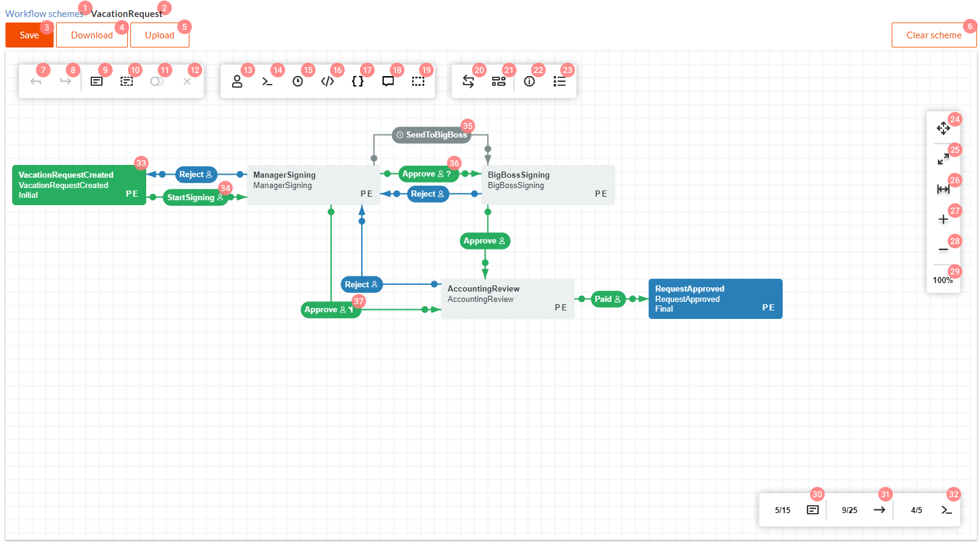Click transitions arrow icon next to 9/25
Image resolution: width=980 pixels, height=549 pixels.
point(880,510)
